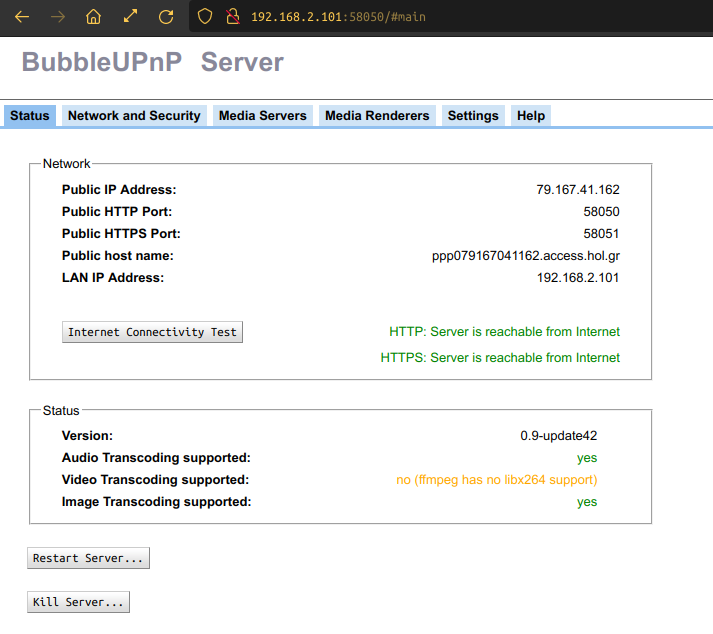The height and width of the screenshot is (634, 713).
Task: Click the shield tracking protection icon
Action: (x=205, y=16)
